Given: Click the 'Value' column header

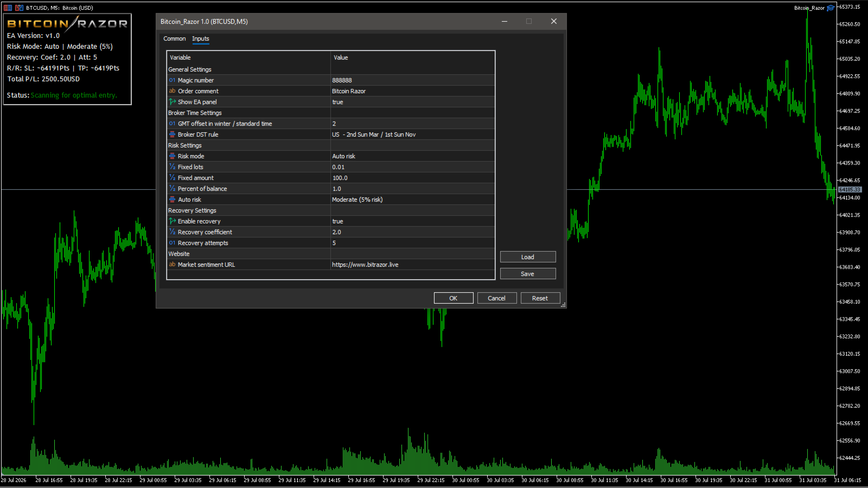Looking at the screenshot, I should (x=413, y=57).
